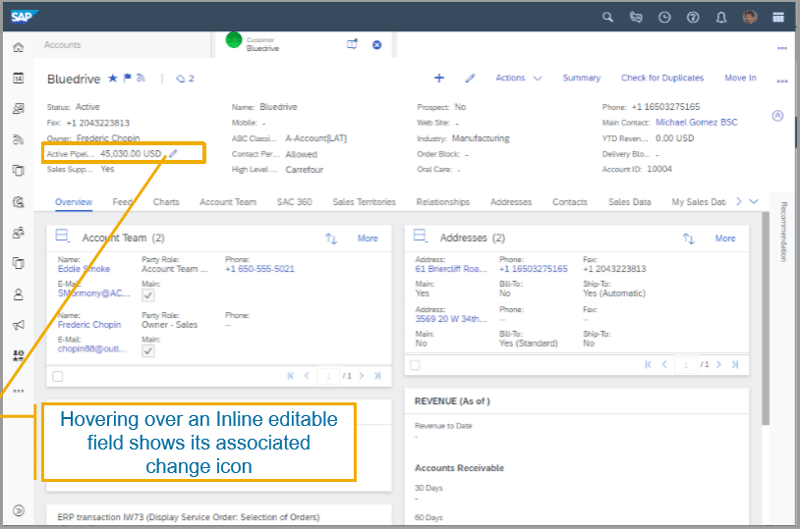Go to first page in Addresses

coord(648,365)
